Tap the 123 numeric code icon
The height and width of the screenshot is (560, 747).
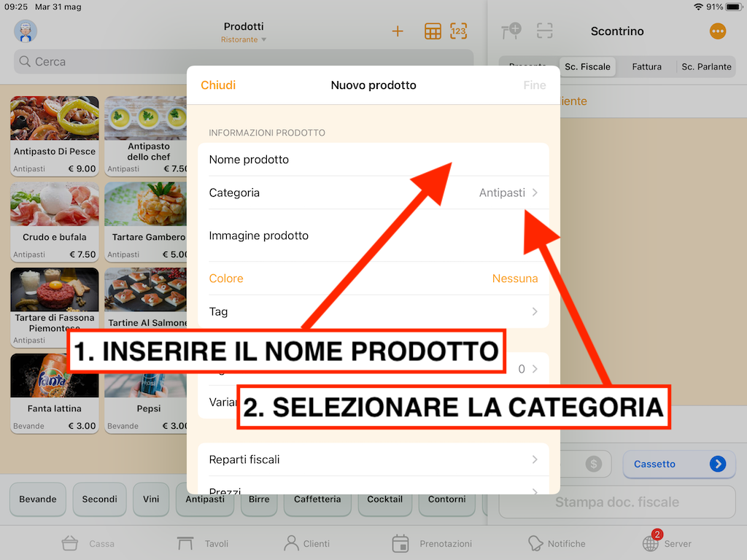[x=458, y=31]
